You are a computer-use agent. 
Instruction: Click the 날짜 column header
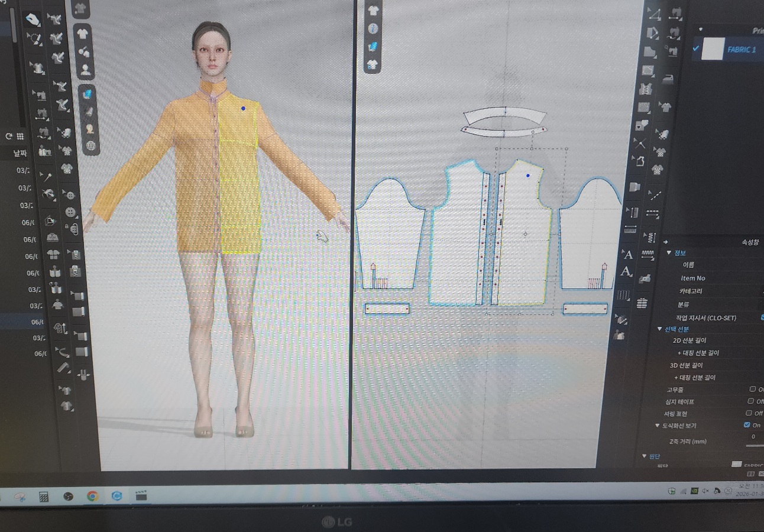pos(20,153)
